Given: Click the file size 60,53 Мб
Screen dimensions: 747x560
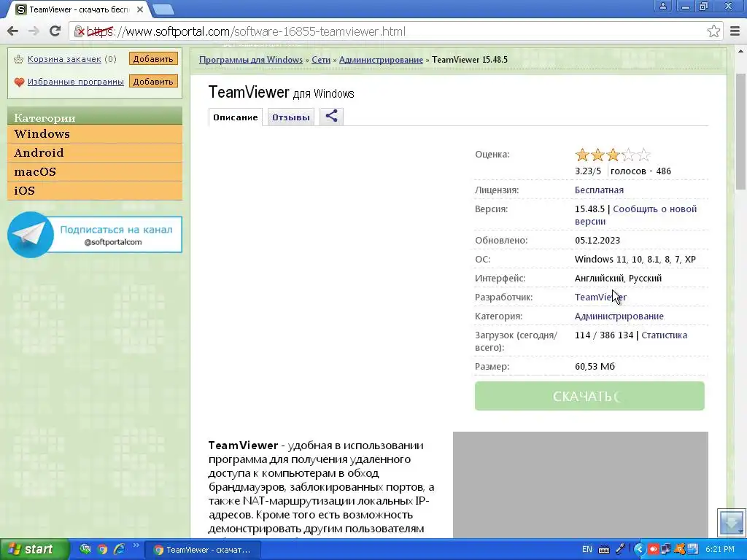Looking at the screenshot, I should pyautogui.click(x=595, y=367).
